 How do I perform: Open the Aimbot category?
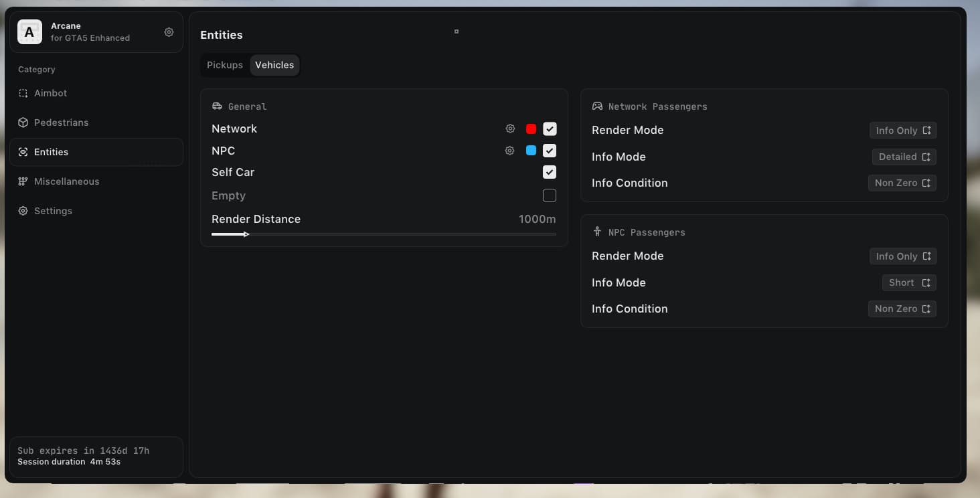click(96, 93)
